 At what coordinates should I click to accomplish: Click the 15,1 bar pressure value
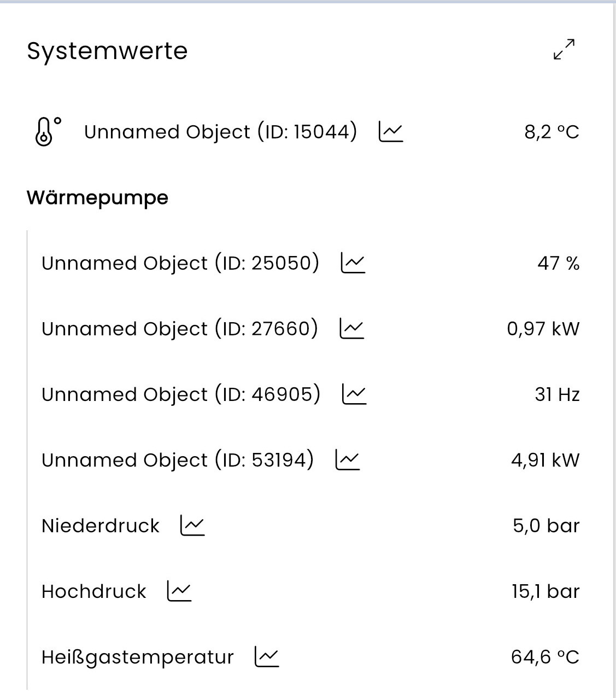pos(545,591)
